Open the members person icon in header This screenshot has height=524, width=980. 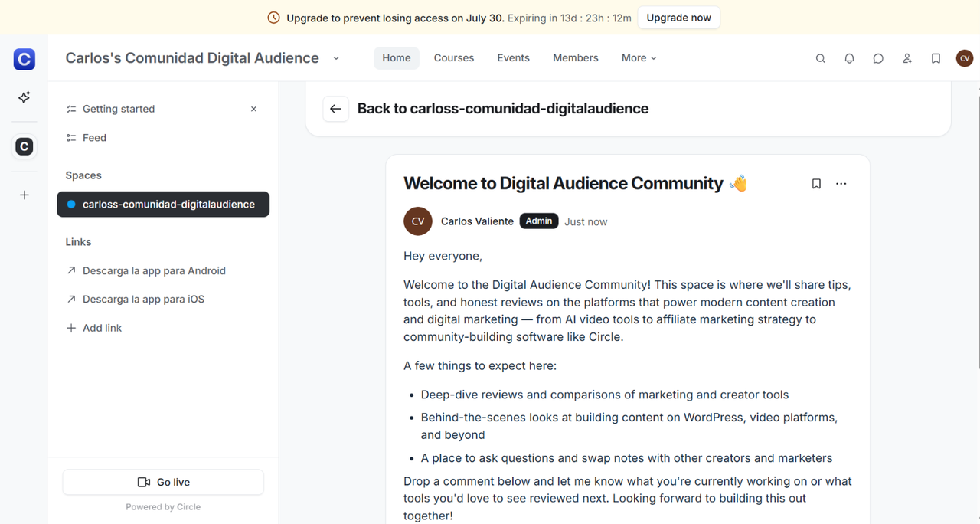[x=907, y=58]
